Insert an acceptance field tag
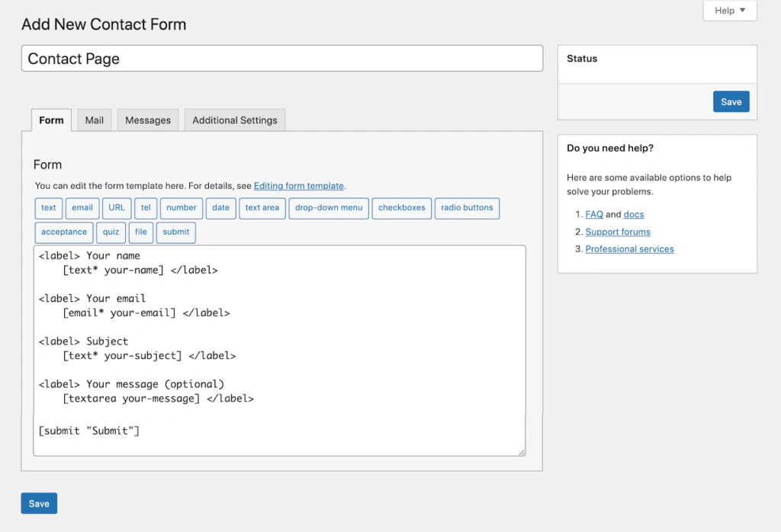 tap(64, 232)
